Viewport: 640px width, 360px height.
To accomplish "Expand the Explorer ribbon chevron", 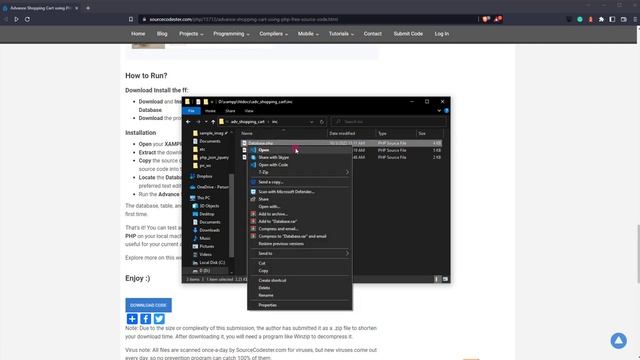I will point(439,111).
